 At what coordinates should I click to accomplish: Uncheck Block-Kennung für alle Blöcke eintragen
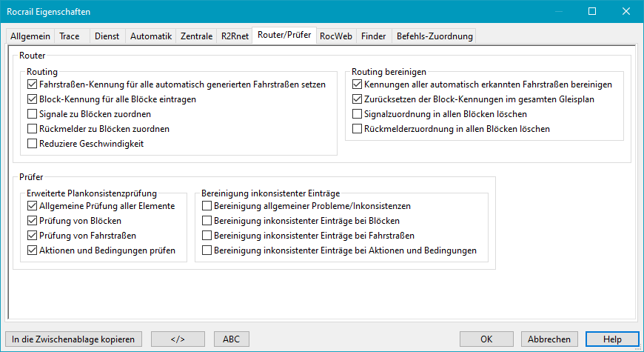point(32,99)
